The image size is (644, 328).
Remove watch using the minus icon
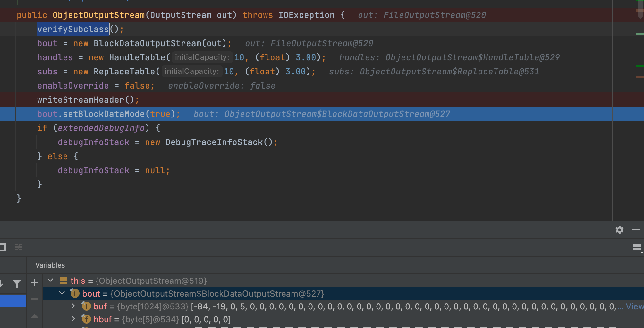[x=35, y=299]
